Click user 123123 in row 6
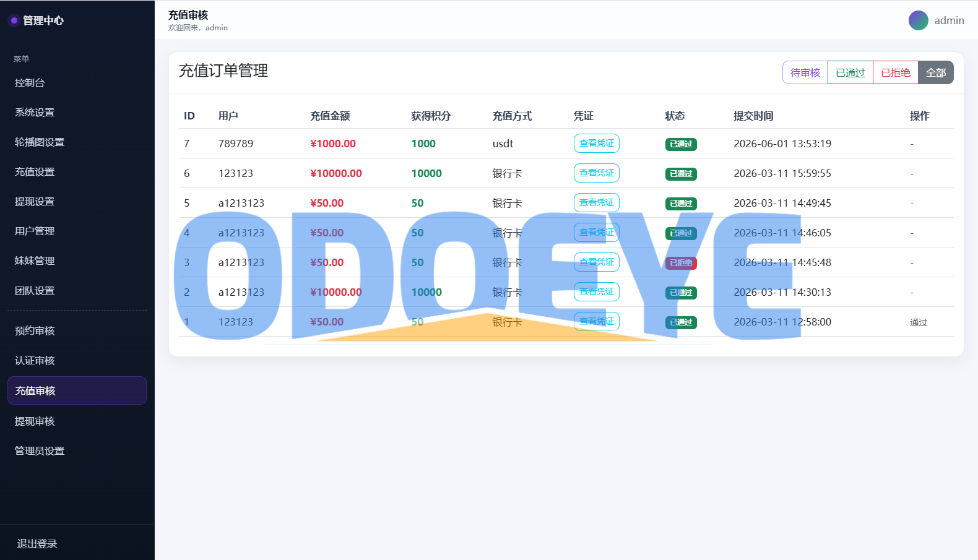Screen dimensions: 978x560 tap(236, 173)
